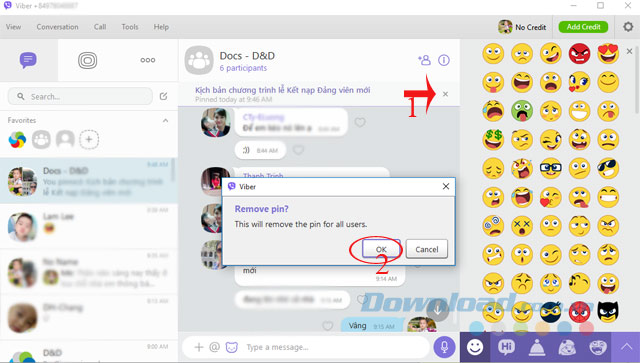Insert the red angry face emoticon

pyautogui.click(x=580, y=53)
